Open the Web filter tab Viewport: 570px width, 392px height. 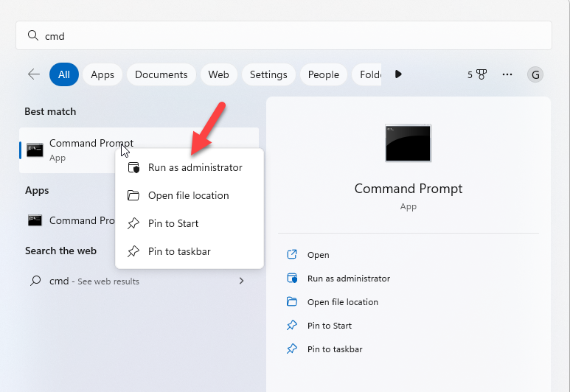pyautogui.click(x=218, y=74)
